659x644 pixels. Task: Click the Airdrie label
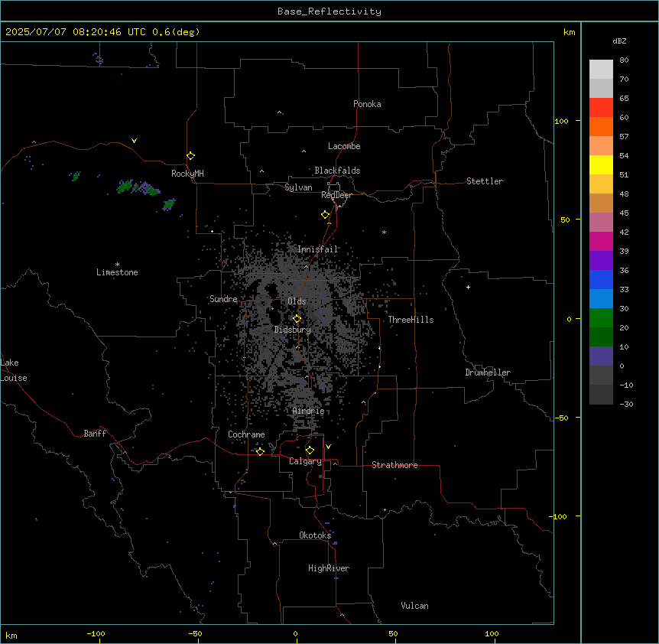(308, 411)
